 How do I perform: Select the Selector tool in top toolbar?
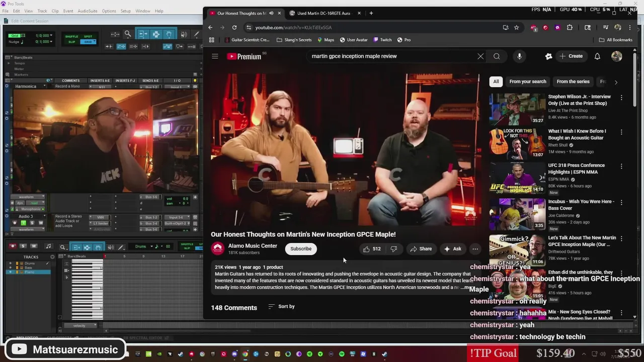156,34
